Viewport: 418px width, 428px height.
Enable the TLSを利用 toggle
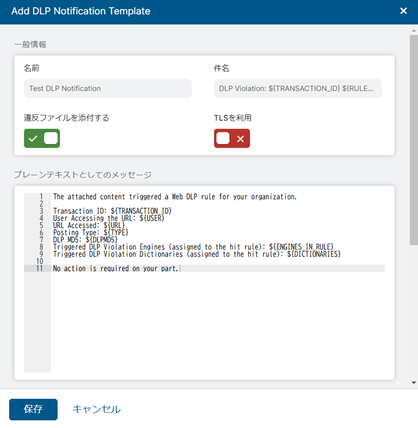[232, 138]
